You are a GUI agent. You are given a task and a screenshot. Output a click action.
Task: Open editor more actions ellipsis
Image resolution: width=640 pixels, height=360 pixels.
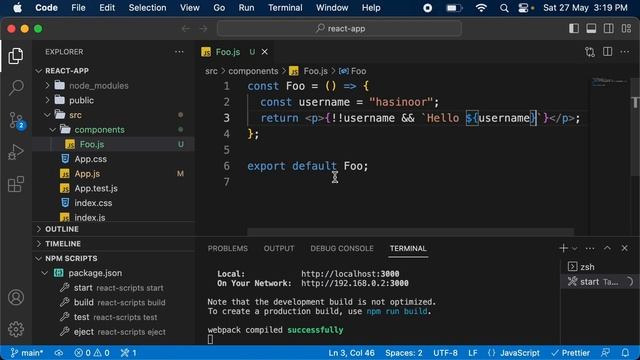pyautogui.click(x=624, y=52)
